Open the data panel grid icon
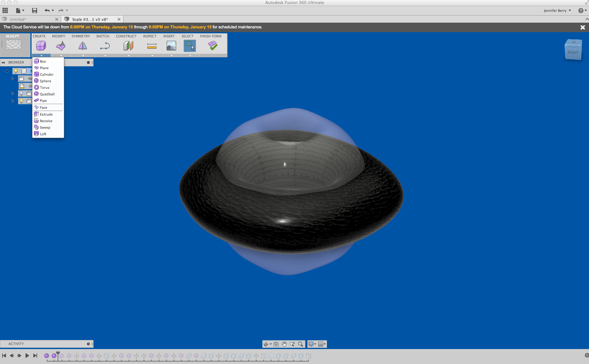 coord(5,10)
